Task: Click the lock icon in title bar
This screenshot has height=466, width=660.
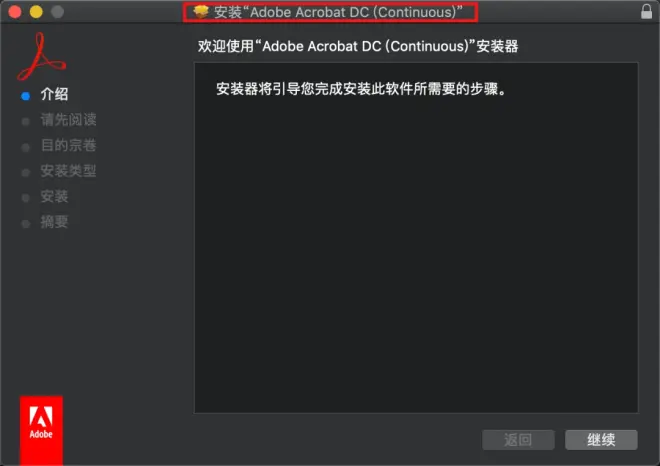Action: tap(647, 11)
